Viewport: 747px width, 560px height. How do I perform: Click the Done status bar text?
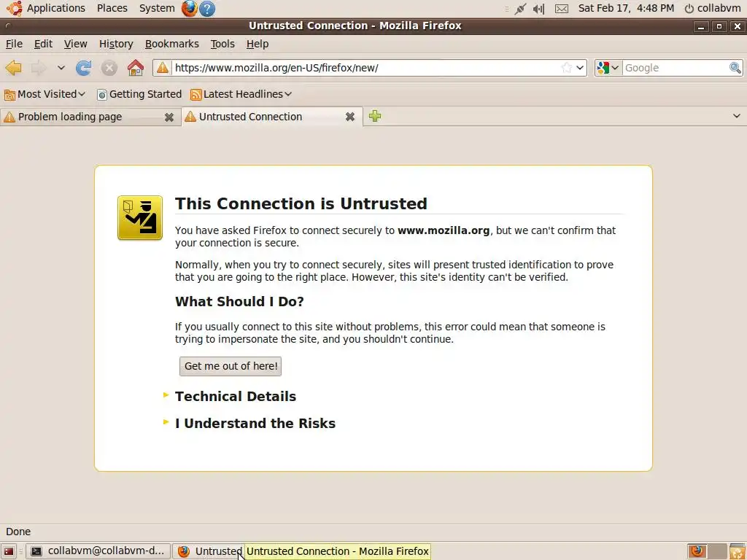(x=18, y=532)
